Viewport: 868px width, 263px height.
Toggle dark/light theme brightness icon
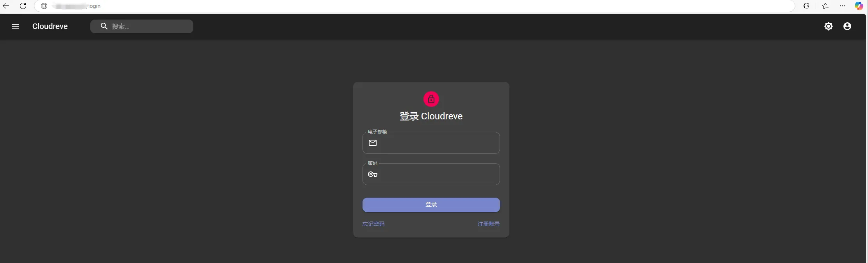pos(829,26)
